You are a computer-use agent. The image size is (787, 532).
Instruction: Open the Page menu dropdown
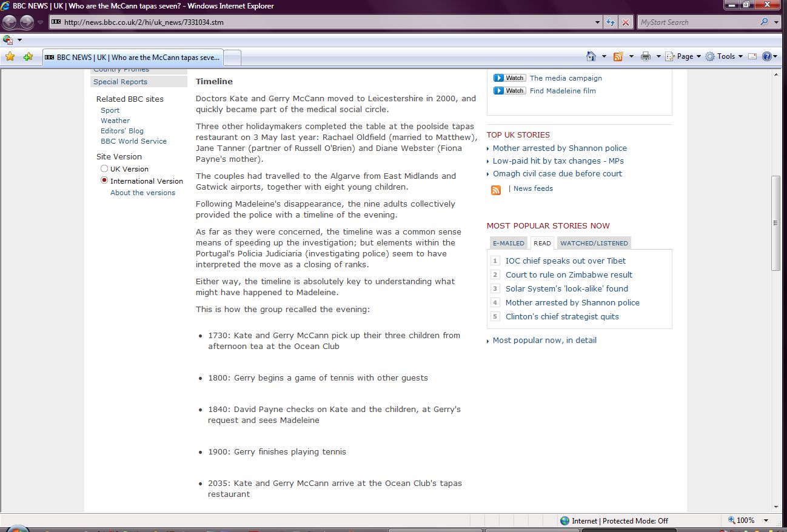coord(685,56)
